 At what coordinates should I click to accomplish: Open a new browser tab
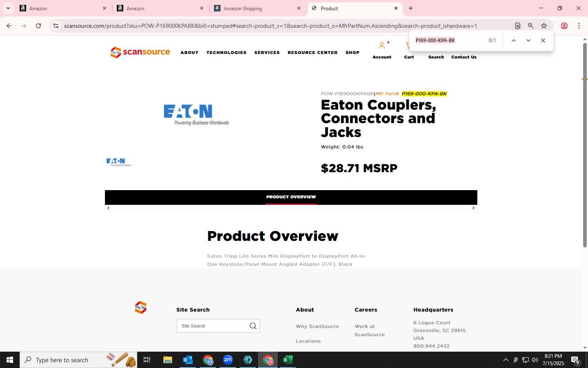(411, 8)
